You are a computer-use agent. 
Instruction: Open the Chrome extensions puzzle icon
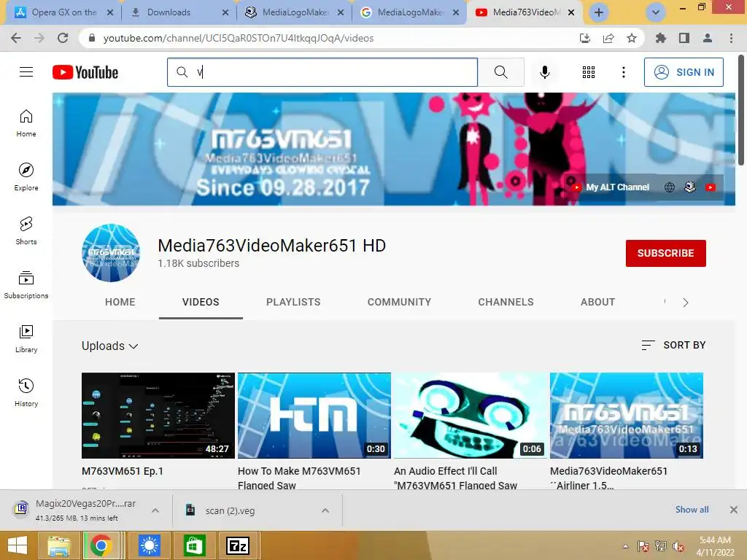tap(661, 38)
